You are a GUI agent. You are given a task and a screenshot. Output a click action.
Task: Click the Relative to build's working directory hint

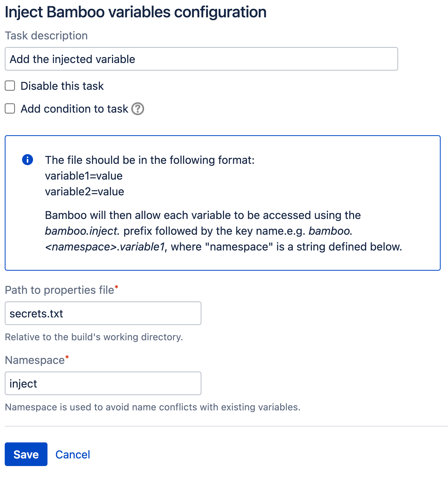click(94, 337)
